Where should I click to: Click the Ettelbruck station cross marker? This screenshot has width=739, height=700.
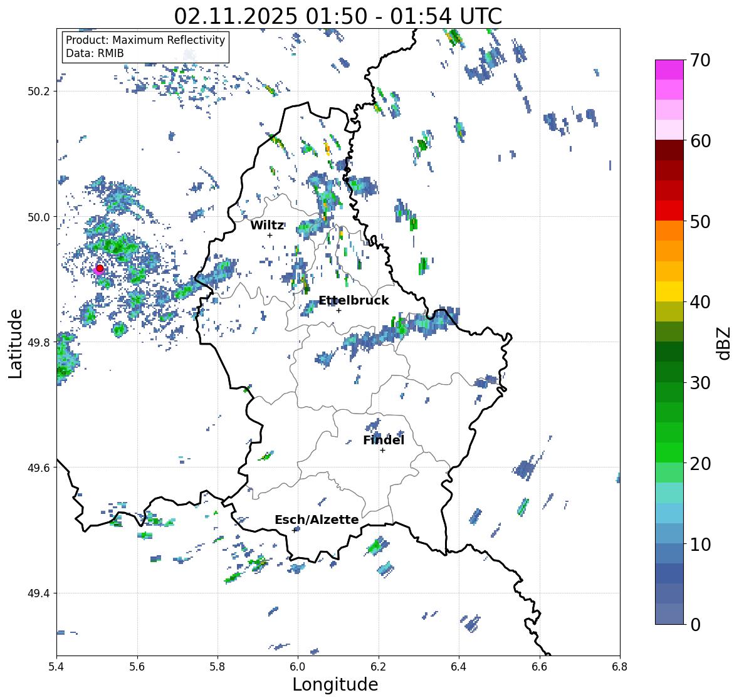(338, 310)
